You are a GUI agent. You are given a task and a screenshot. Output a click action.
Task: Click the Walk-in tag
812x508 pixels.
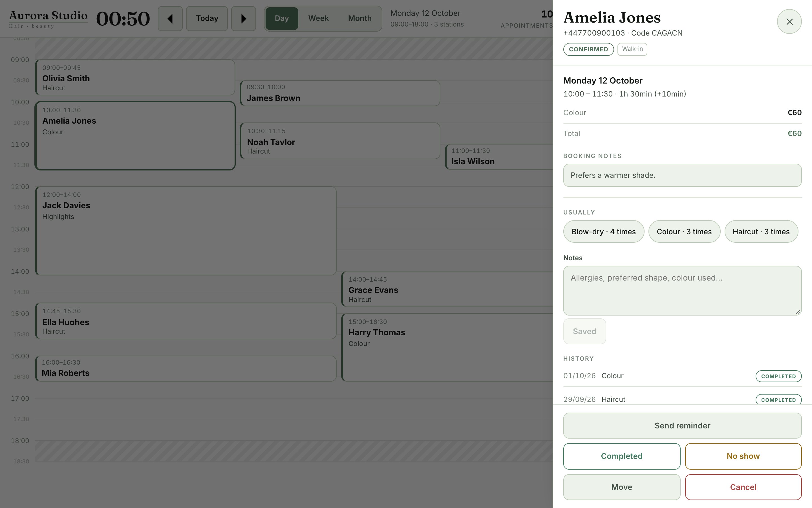(632, 49)
